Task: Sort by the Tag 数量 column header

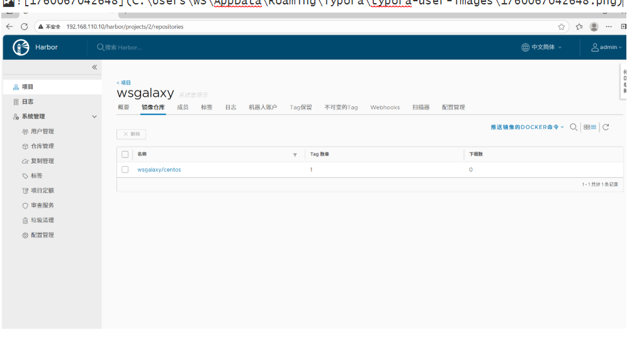Action: (x=320, y=154)
